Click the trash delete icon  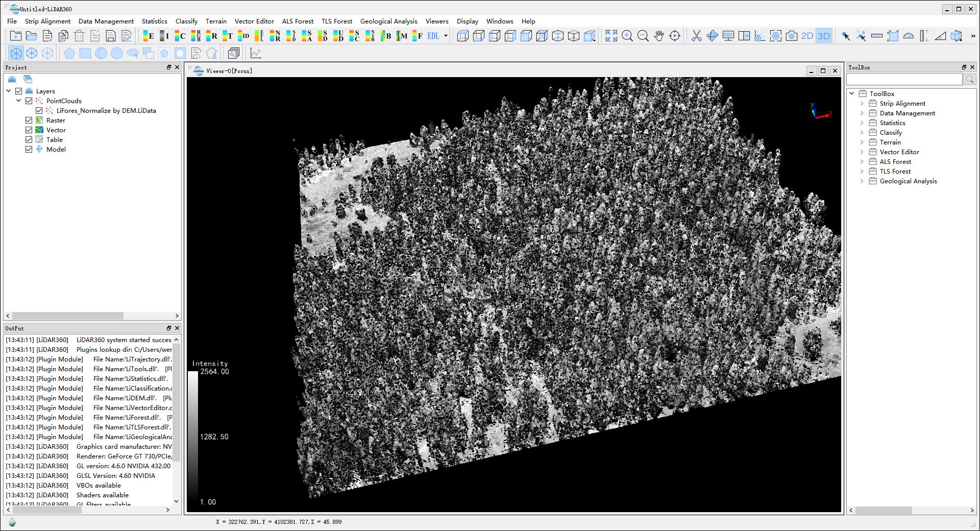click(x=79, y=36)
